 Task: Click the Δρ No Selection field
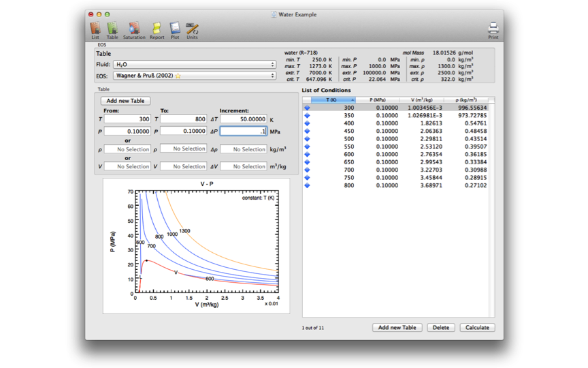(244, 149)
